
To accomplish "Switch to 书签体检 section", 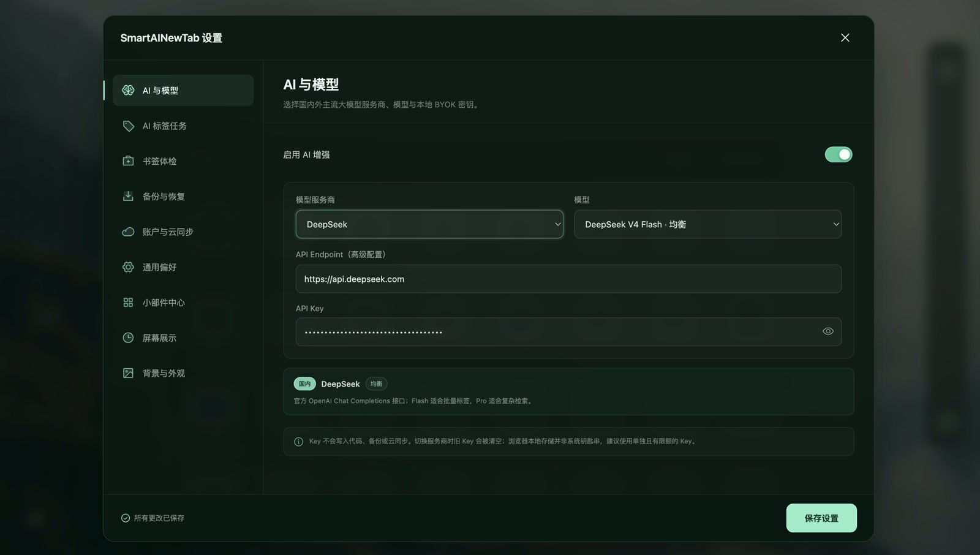I will click(183, 161).
